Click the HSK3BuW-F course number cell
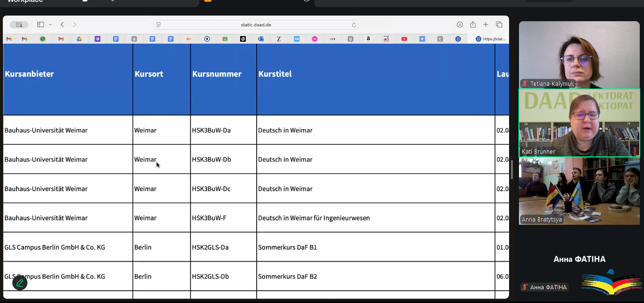The height and width of the screenshot is (303, 644). coord(209,218)
